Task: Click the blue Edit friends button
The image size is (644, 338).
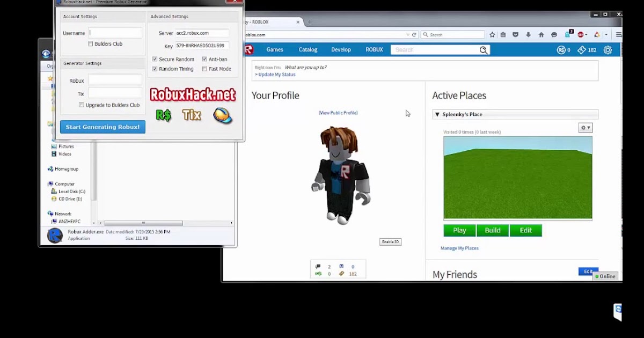Action: point(588,271)
